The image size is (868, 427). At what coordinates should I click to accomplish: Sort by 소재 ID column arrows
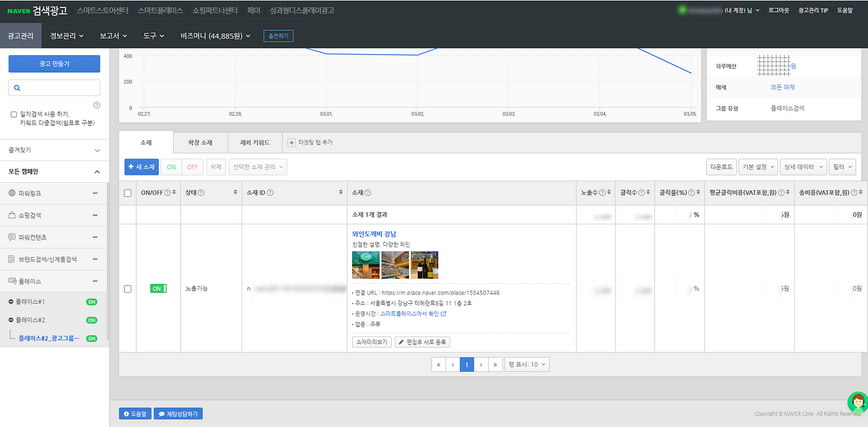[340, 193]
